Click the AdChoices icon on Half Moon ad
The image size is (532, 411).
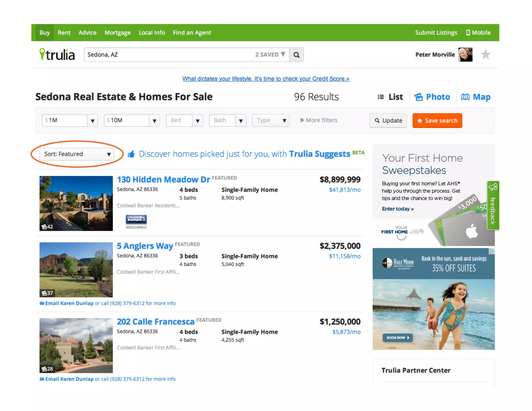pos(491,251)
